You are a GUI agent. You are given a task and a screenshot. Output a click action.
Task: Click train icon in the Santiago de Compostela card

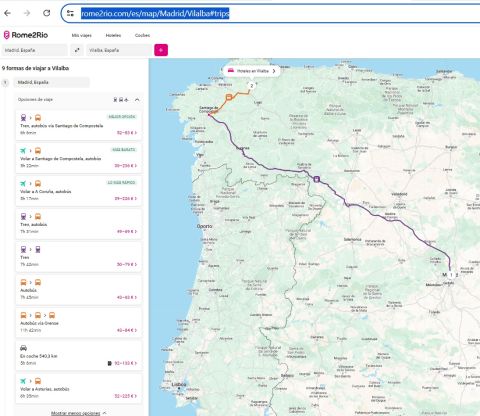tap(23, 118)
